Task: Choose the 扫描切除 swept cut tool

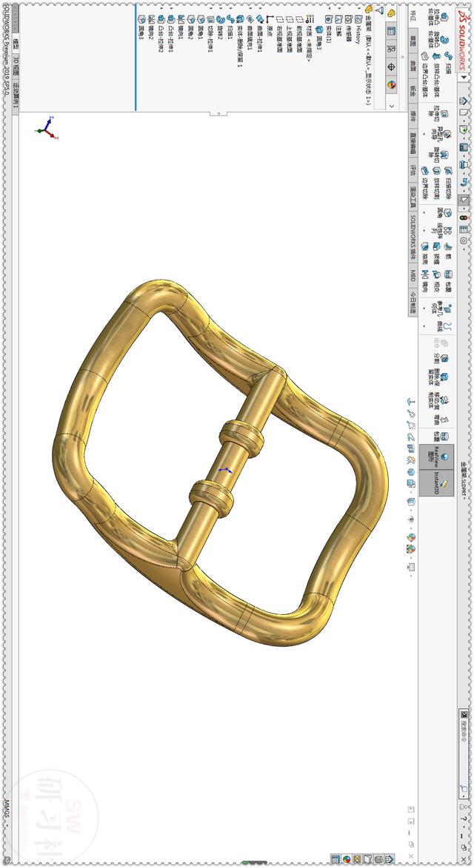Action: pyautogui.click(x=449, y=181)
